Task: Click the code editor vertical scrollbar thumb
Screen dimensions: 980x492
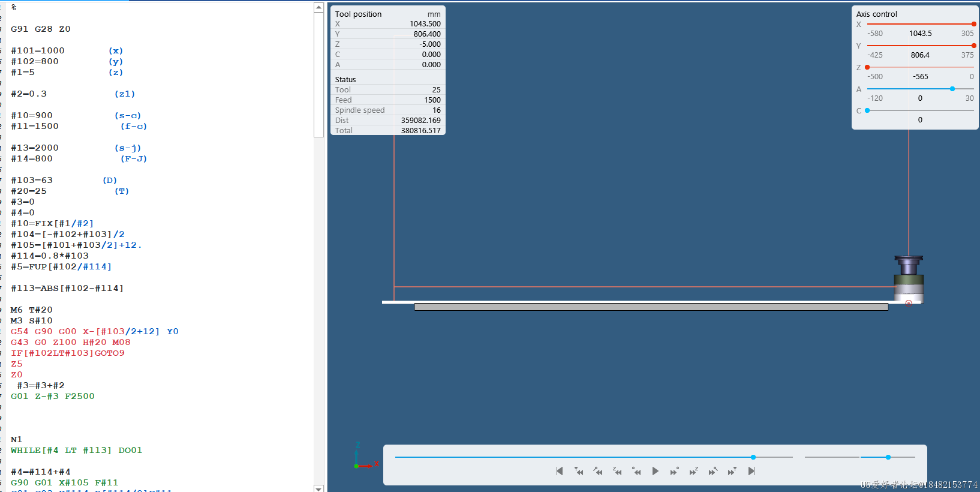Action: coord(319,75)
